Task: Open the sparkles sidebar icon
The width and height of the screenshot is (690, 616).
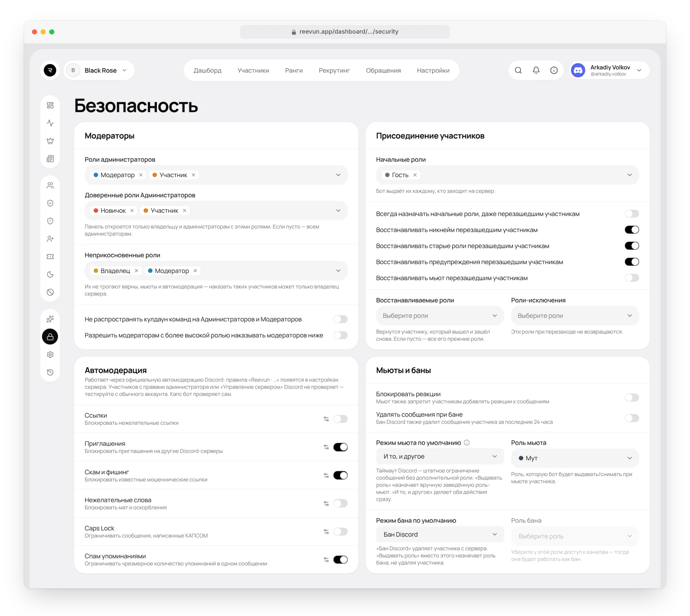Action: pyautogui.click(x=50, y=319)
